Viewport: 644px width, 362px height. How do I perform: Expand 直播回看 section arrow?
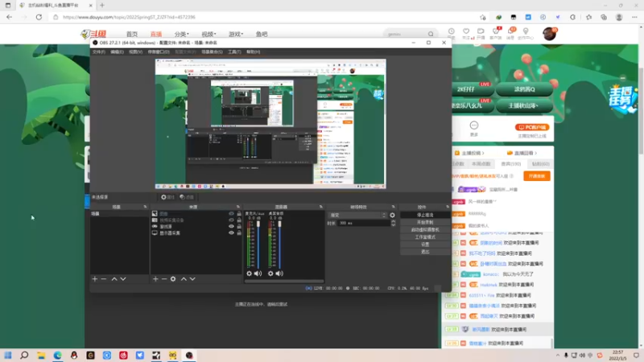tap(536, 153)
